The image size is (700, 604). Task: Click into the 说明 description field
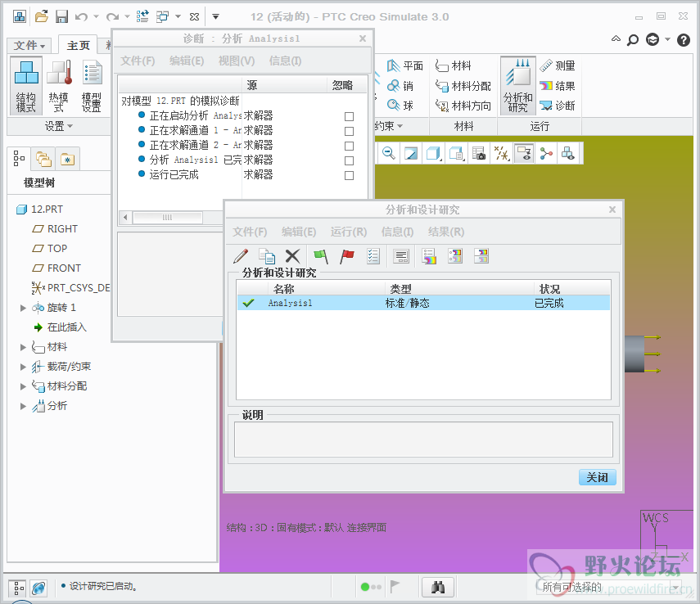click(x=423, y=439)
